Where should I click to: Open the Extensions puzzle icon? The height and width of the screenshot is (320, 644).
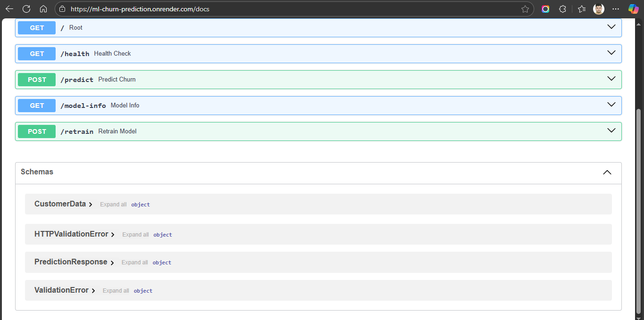562,9
